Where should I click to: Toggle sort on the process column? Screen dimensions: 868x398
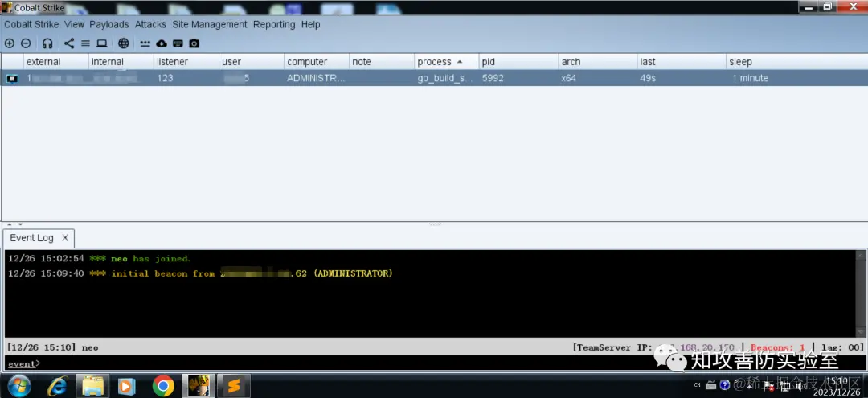click(x=447, y=61)
